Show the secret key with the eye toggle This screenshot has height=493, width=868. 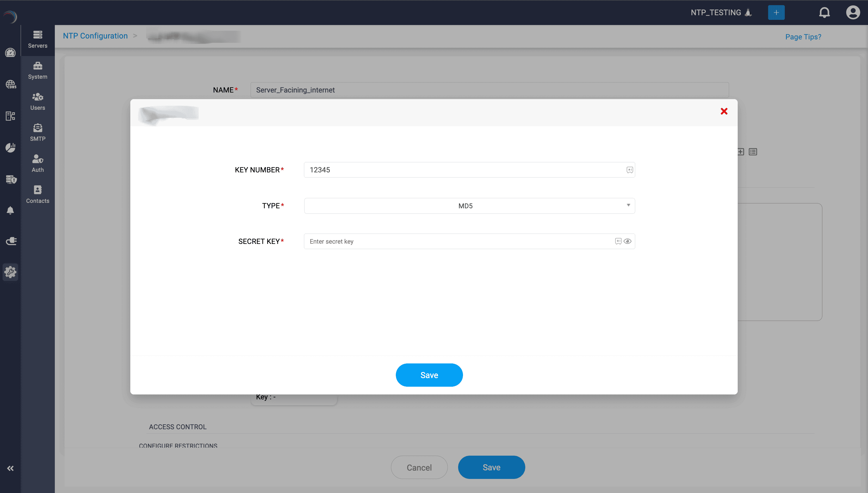coord(628,241)
